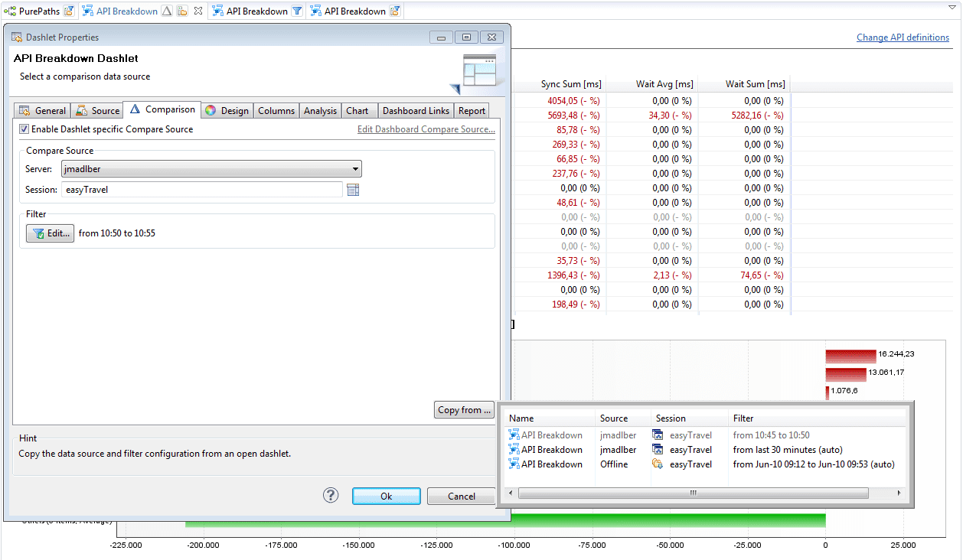Image resolution: width=963 pixels, height=560 pixels.
Task: Open the Analysis tab
Action: (x=320, y=111)
